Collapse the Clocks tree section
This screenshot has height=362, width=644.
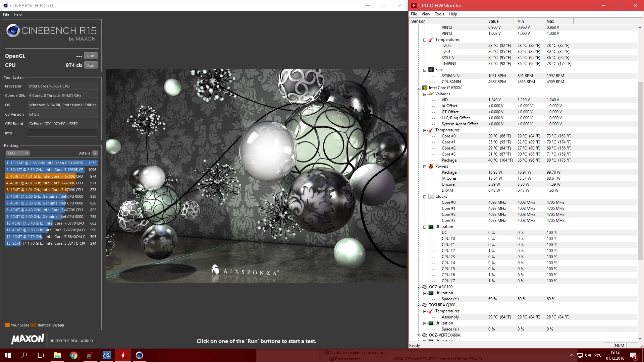pyautogui.click(x=425, y=197)
